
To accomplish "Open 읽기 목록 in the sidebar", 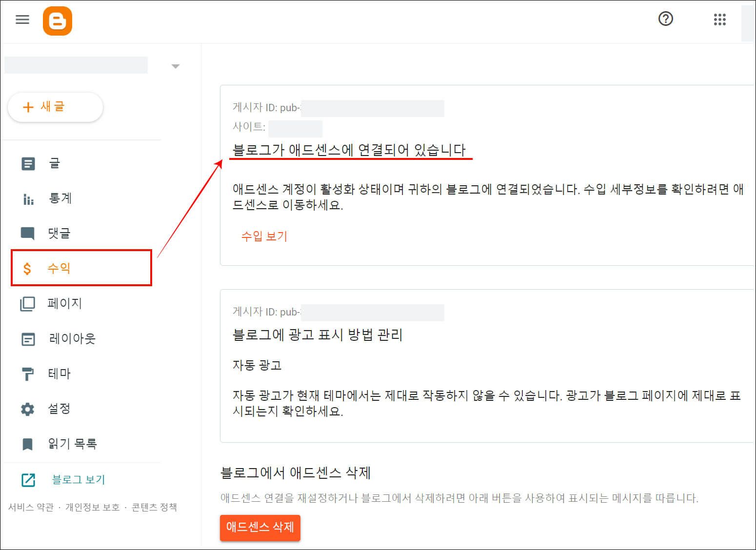I will click(72, 444).
